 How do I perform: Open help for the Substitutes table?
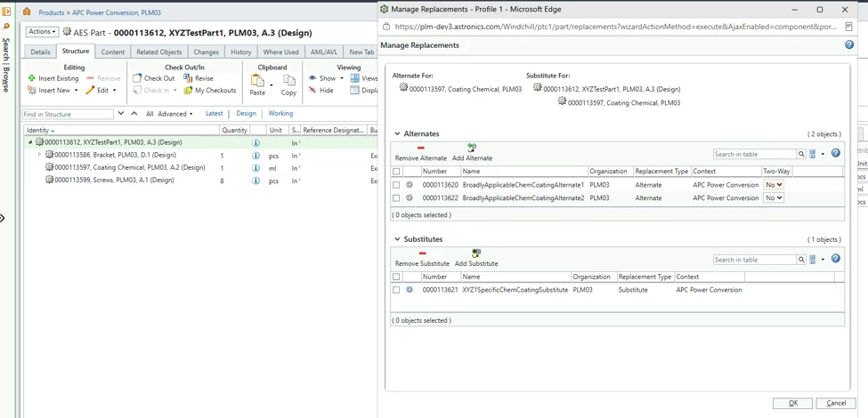[836, 258]
